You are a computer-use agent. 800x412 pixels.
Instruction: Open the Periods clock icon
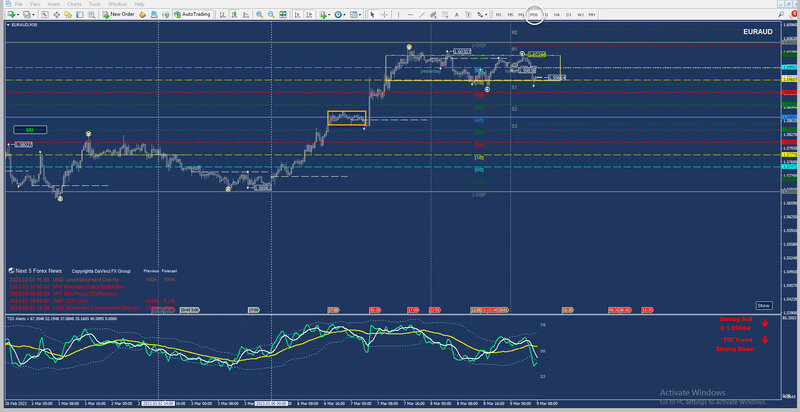click(x=338, y=14)
